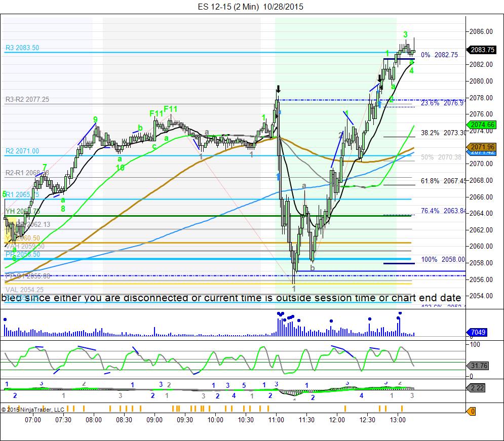This screenshot has width=504, height=441.
Task: Click the gold 2071.96 moving average marker
Action: 482,147
